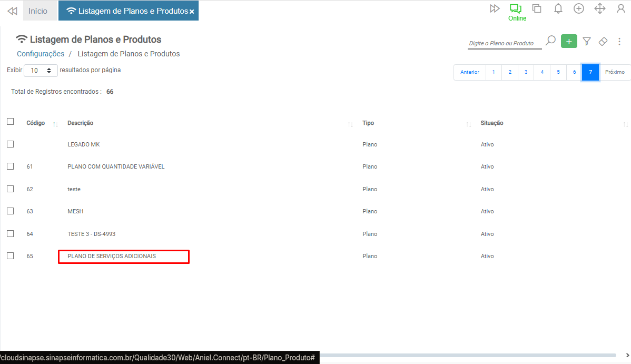This screenshot has width=631, height=364.
Task: Open the filter funnel icon
Action: pos(587,41)
